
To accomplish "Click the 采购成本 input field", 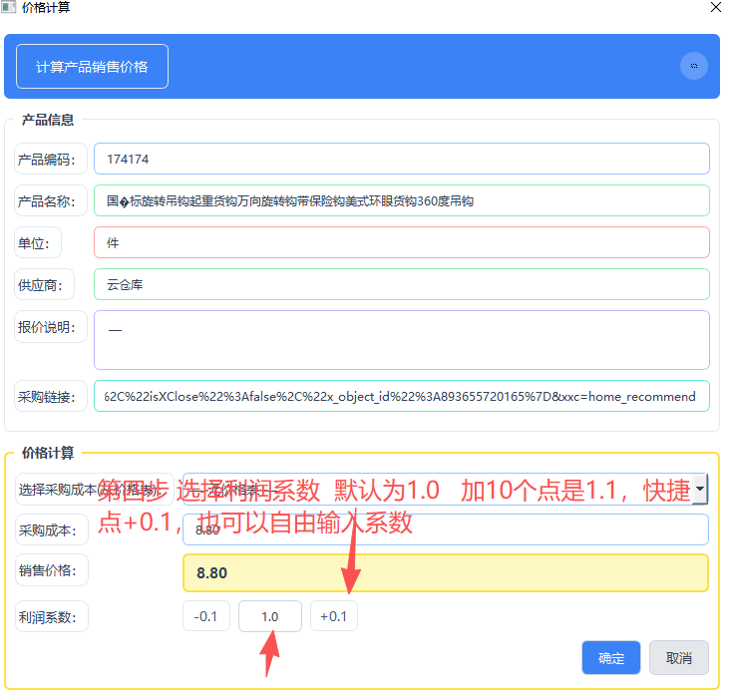I will click(445, 529).
